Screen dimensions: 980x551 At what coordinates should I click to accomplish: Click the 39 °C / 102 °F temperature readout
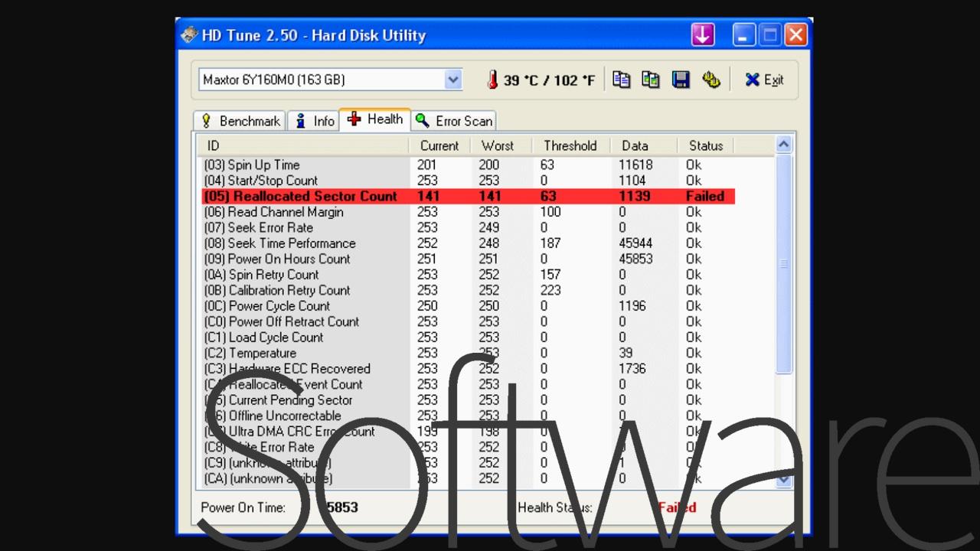click(549, 80)
